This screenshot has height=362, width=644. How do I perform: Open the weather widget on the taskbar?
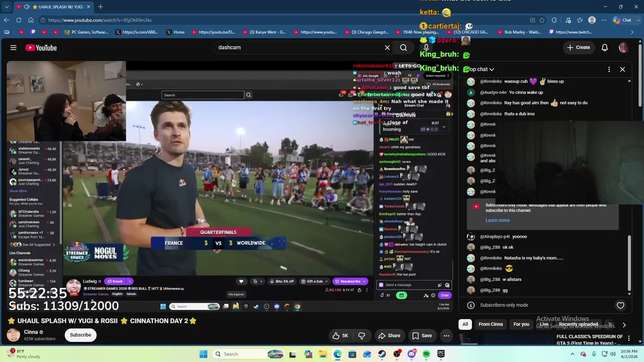(x=22, y=354)
